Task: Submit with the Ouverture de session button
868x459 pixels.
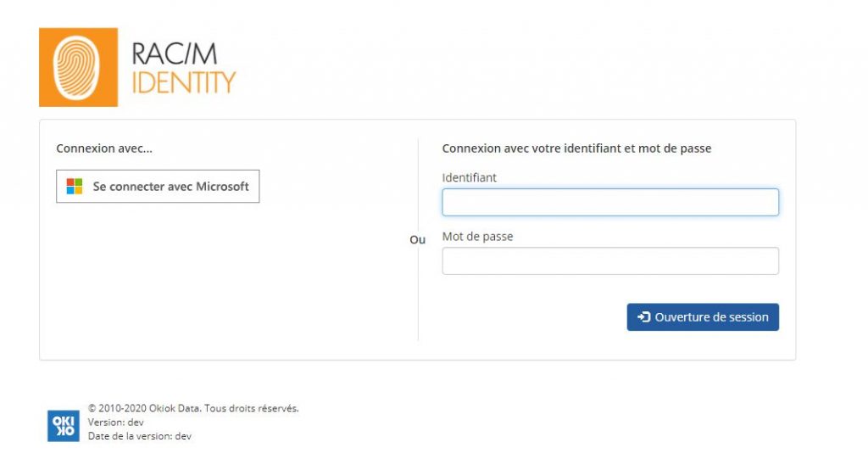Action: (x=703, y=317)
